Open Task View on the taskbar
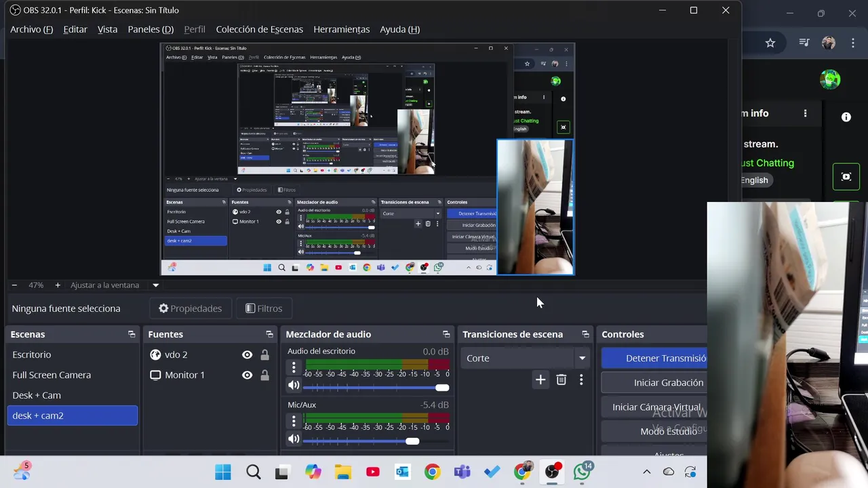Screen dimensions: 868x488 (281, 472)
